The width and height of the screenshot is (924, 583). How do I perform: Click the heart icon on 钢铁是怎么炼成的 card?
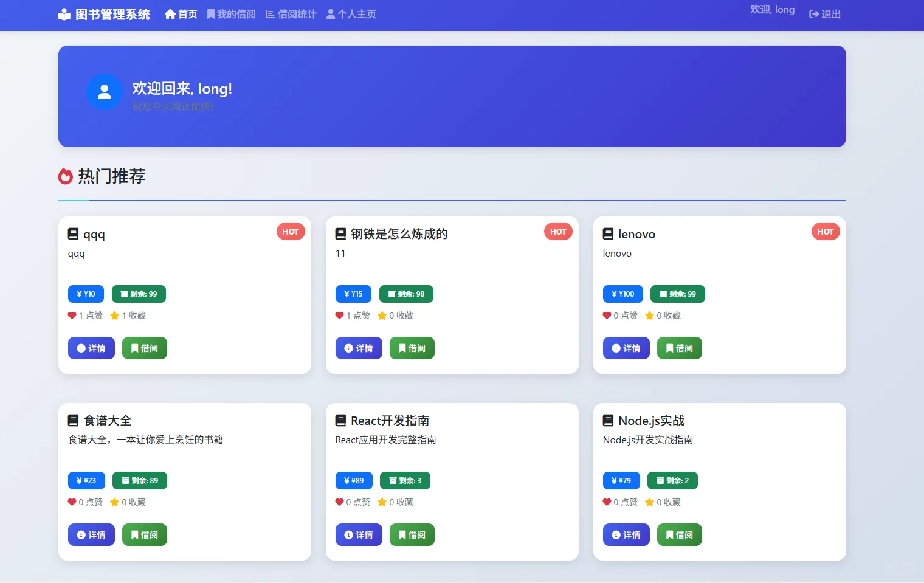point(339,316)
